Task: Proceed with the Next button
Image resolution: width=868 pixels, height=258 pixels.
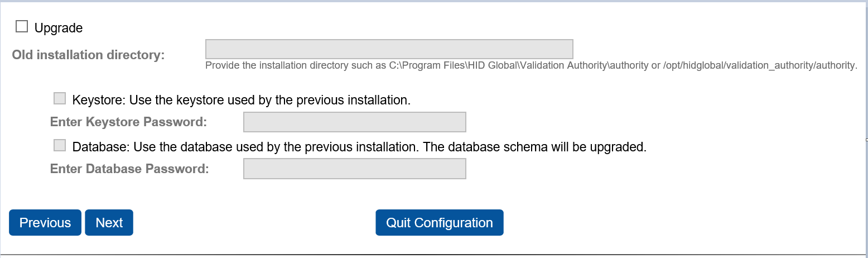Action: (x=109, y=223)
